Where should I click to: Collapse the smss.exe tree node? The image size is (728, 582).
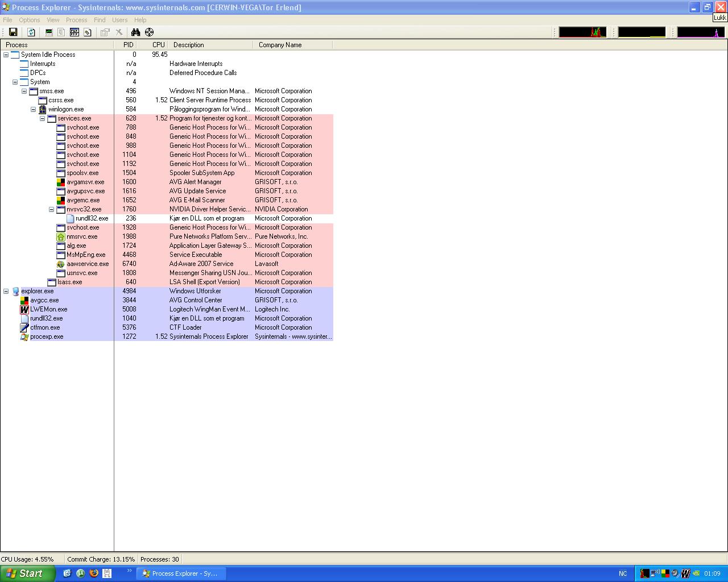(x=24, y=91)
